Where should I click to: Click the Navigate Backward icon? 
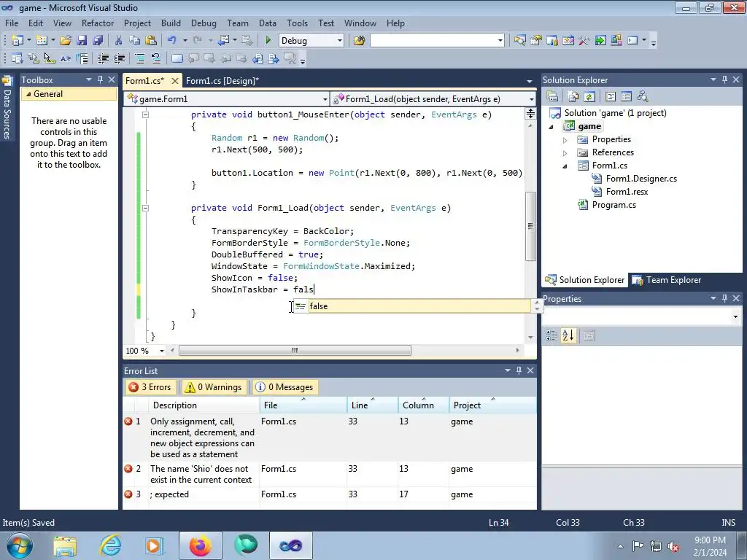point(223,41)
